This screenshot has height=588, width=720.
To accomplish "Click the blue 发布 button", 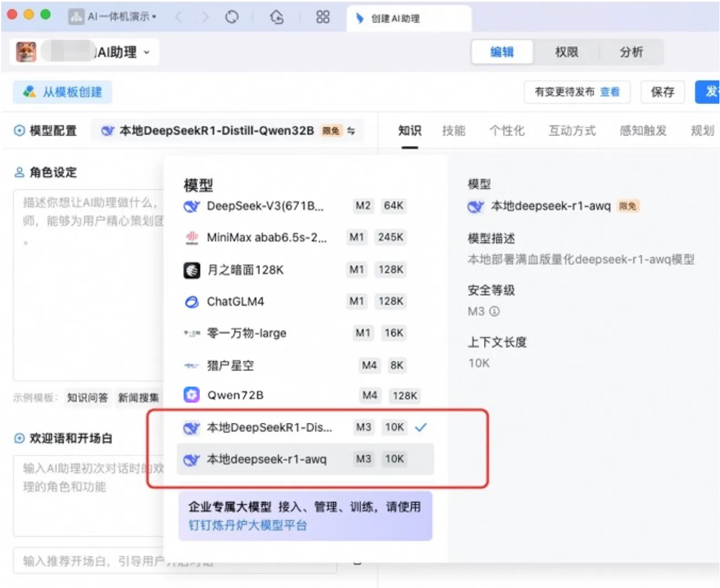I will pos(708,92).
